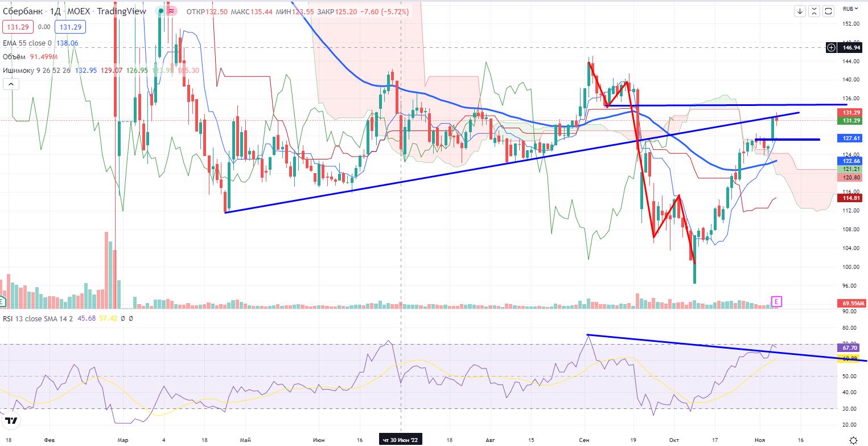Open the RUB currency dropdown

coord(850,9)
